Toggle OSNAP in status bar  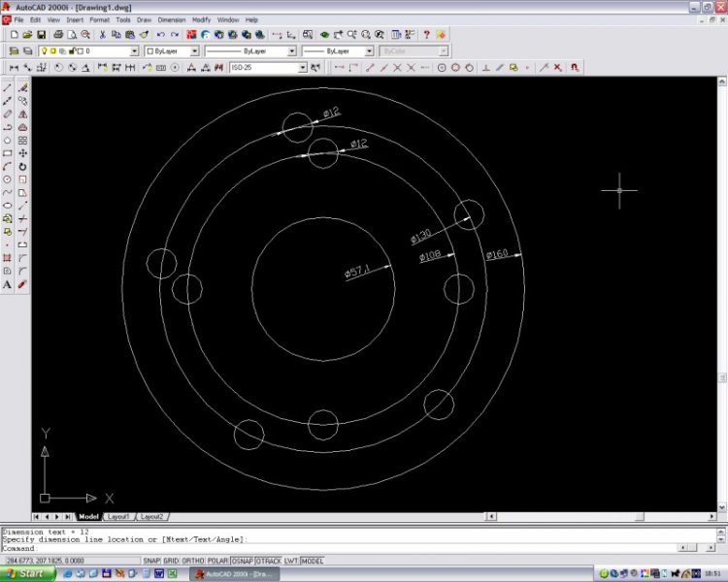tap(243, 561)
